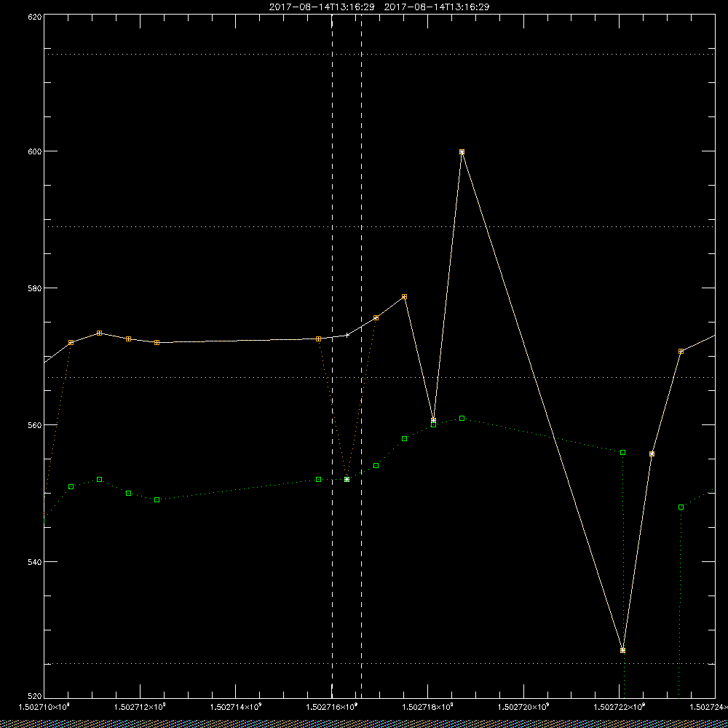
Task: Click the x-axis label 1.502718×10⁹
Action: (x=427, y=707)
